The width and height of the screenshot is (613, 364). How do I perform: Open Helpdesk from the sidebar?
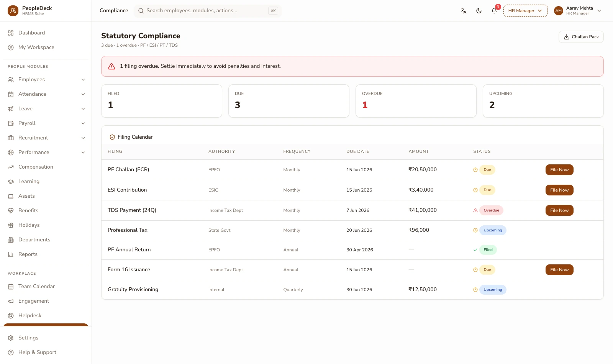(x=46, y=316)
